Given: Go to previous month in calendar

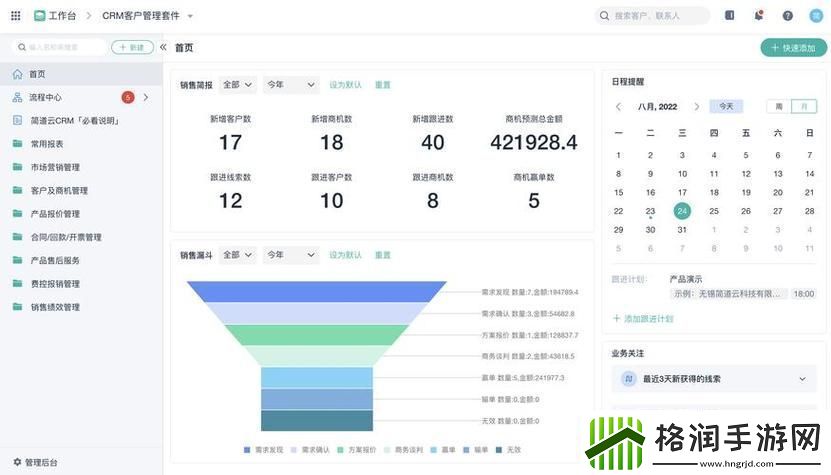Looking at the screenshot, I should 618,107.
